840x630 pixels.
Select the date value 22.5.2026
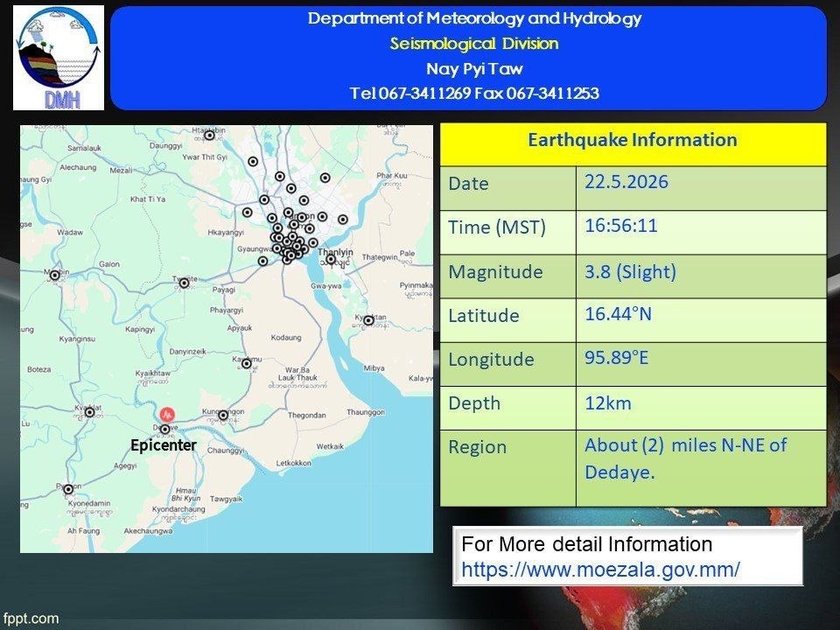(626, 182)
